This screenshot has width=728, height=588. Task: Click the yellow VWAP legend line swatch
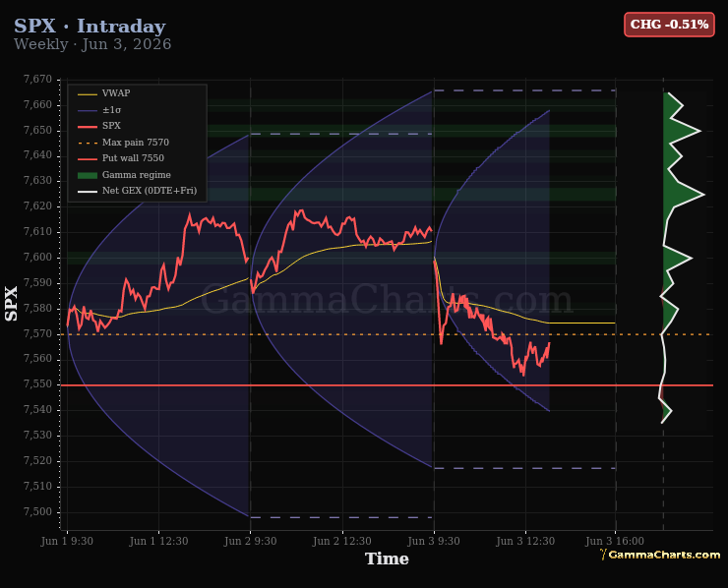(x=88, y=94)
